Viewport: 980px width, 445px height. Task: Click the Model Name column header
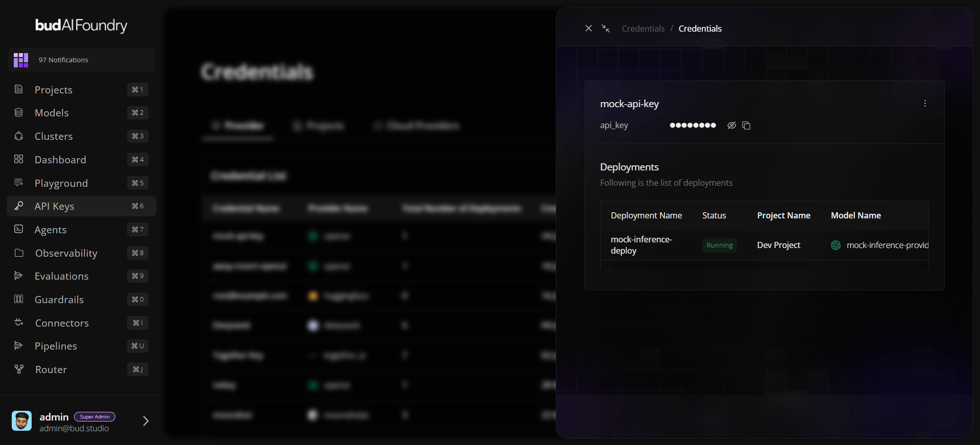(x=856, y=215)
